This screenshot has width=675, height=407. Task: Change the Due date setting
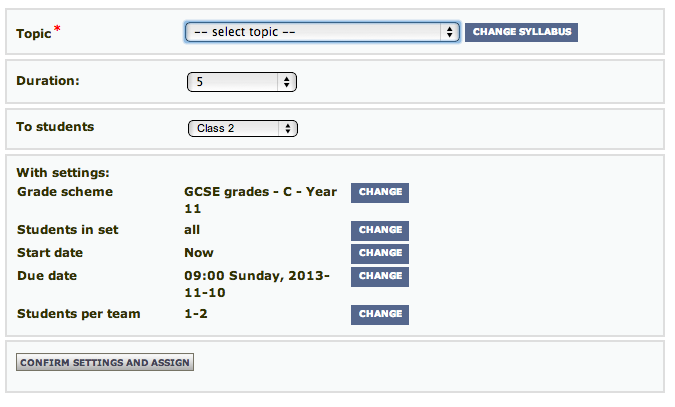click(x=380, y=276)
